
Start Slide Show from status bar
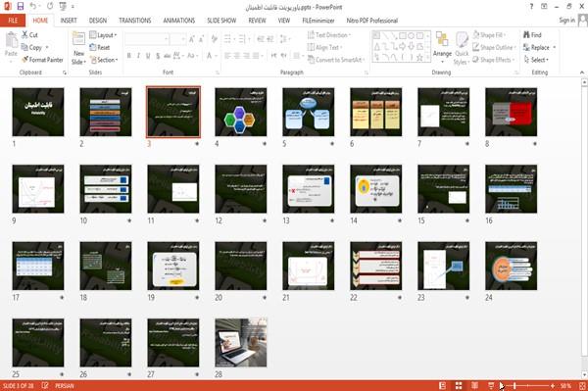[x=491, y=385]
